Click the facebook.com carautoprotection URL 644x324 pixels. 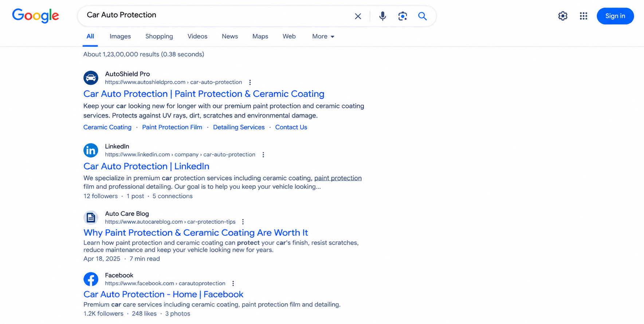(x=165, y=283)
